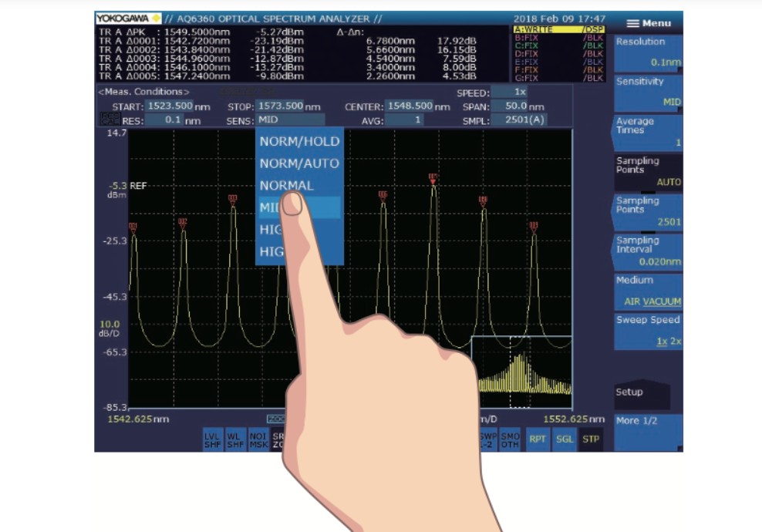The height and width of the screenshot is (532, 762).
Task: Toggle Sweep Speed 1x 2x softkey
Action: (648, 331)
